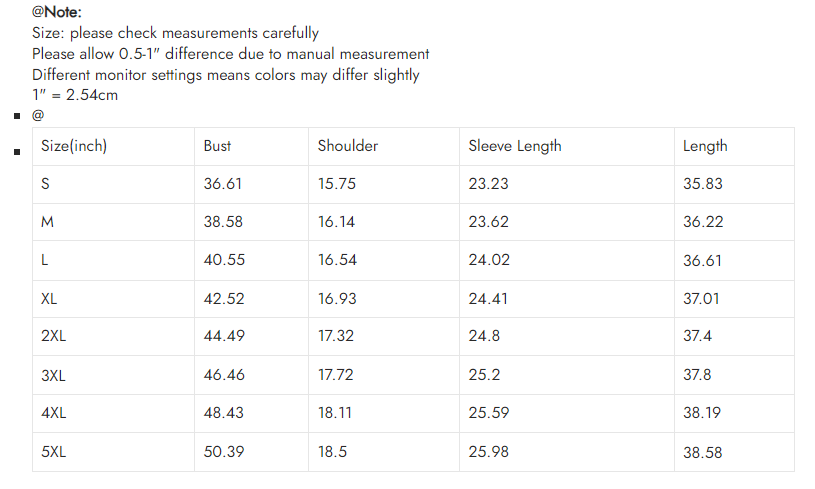
Task: Click the bold @Note: heading
Action: pyautogui.click(x=57, y=13)
